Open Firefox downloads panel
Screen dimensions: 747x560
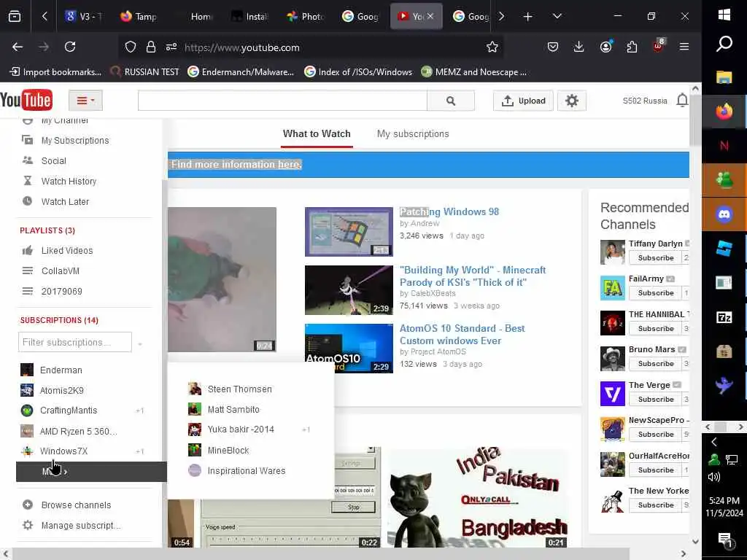pos(578,47)
